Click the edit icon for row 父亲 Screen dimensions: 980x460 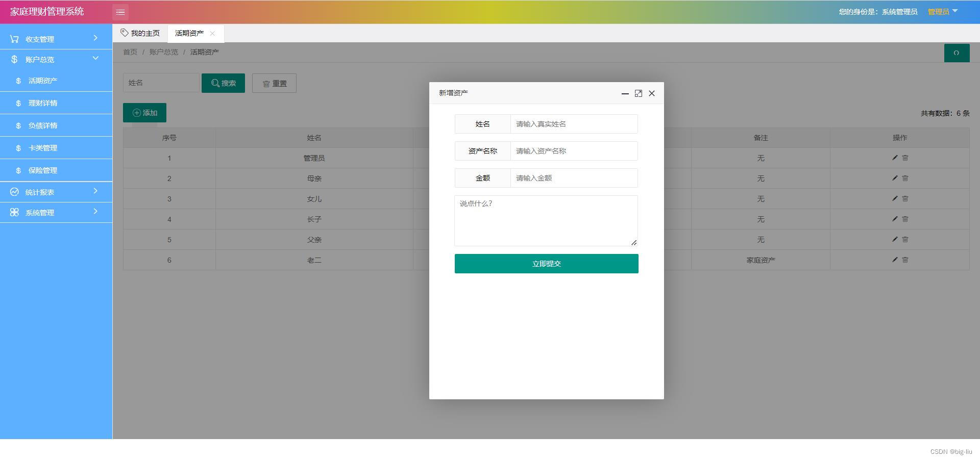coord(895,239)
